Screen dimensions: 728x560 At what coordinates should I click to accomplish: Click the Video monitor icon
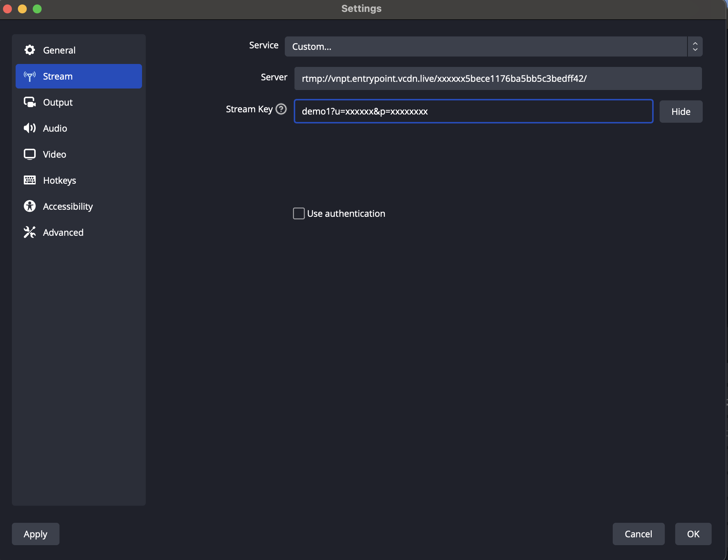(30, 154)
